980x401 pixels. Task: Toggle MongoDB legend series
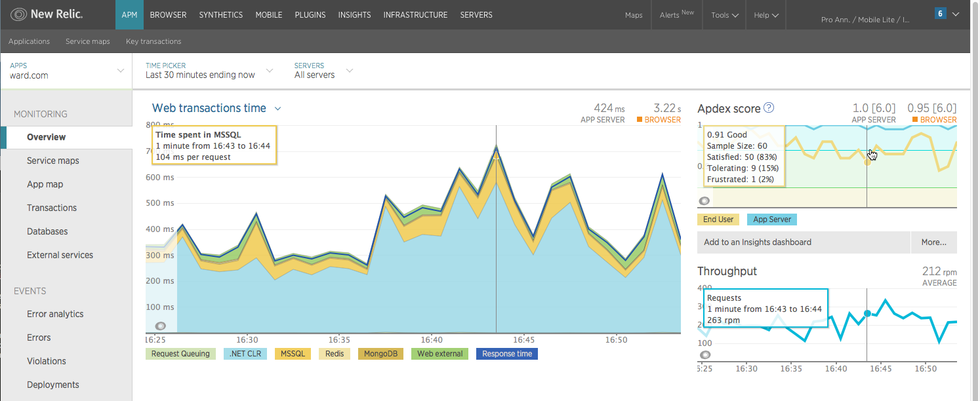[380, 354]
